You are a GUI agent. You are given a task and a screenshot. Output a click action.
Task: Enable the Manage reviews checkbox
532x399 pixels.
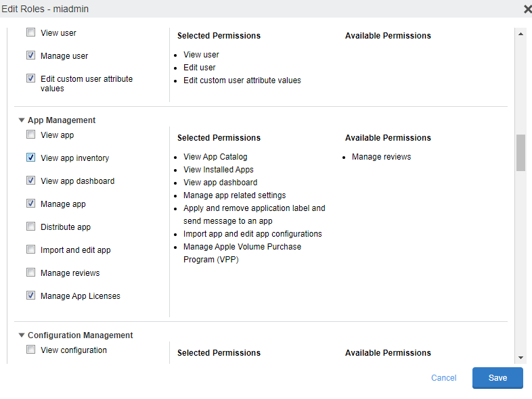point(30,273)
